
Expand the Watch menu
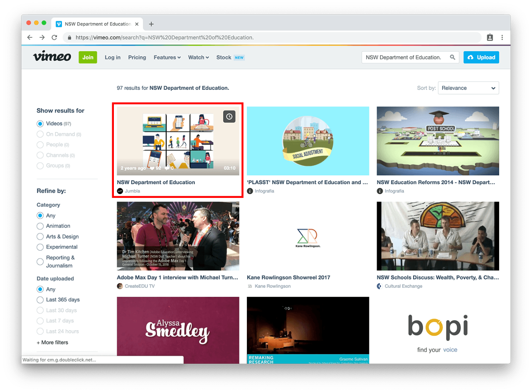[199, 57]
